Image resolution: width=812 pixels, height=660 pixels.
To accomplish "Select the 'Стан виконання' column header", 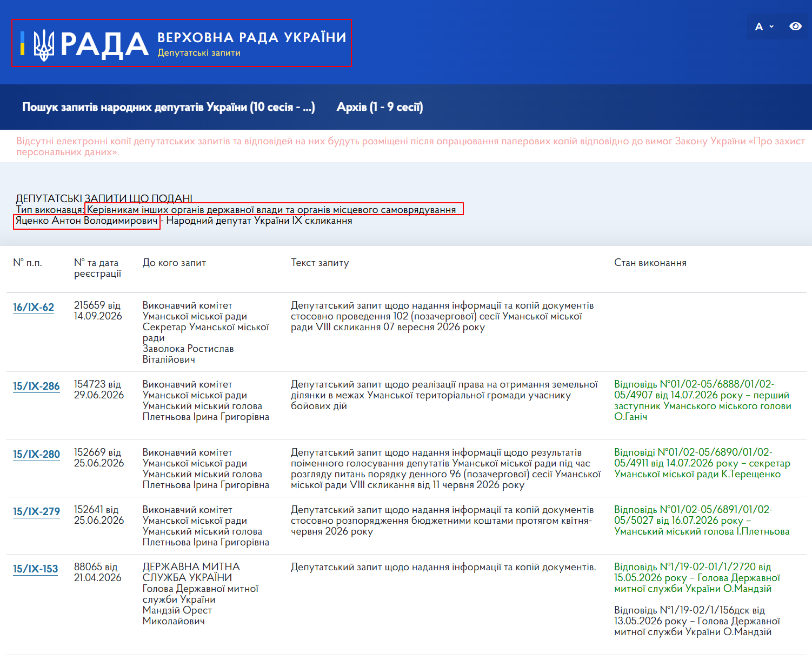I will pos(650,263).
